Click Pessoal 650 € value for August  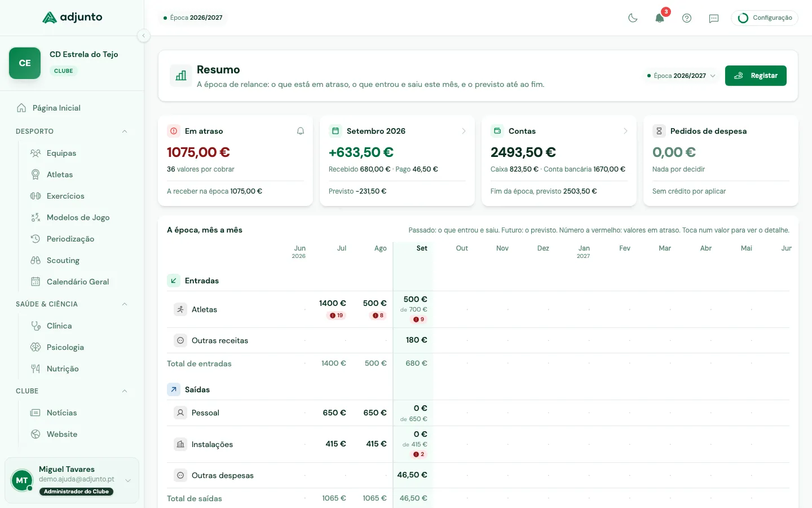click(375, 413)
